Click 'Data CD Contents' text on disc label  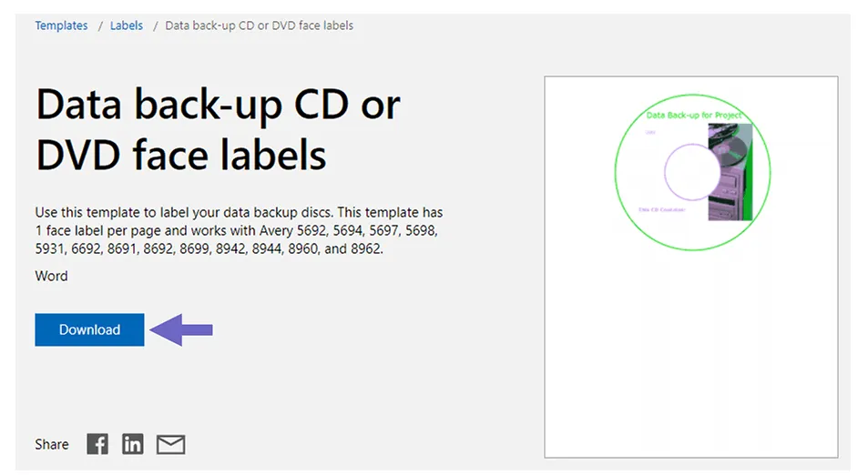point(662,210)
